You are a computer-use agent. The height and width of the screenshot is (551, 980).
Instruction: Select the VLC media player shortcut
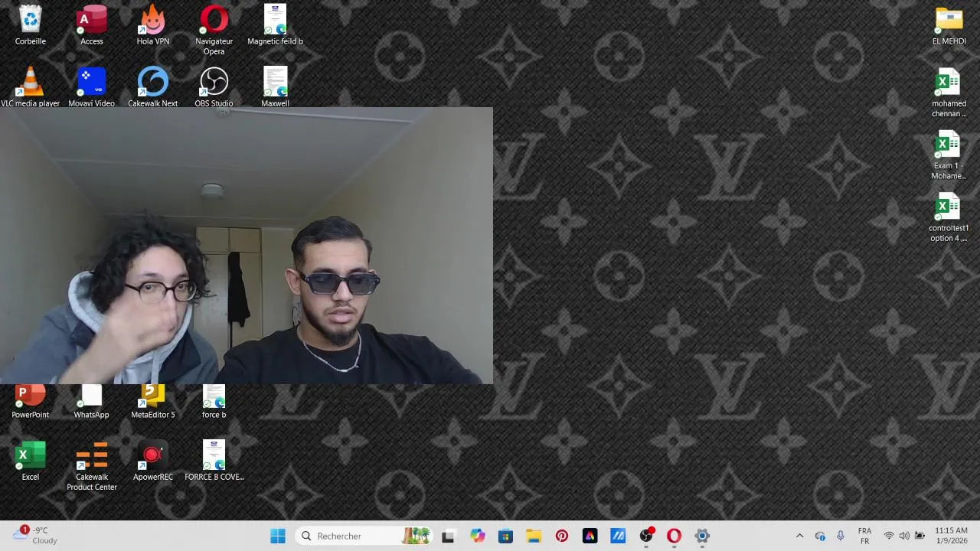click(31, 87)
